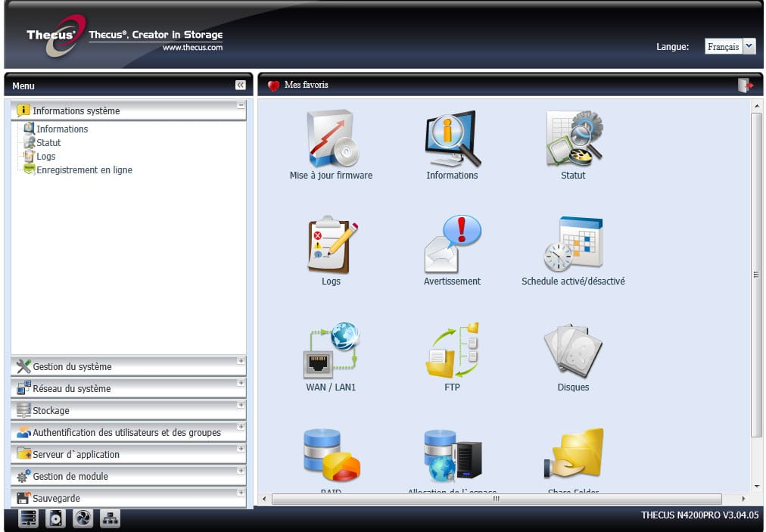
Task: Select Logs in the menu tree
Action: pos(46,157)
